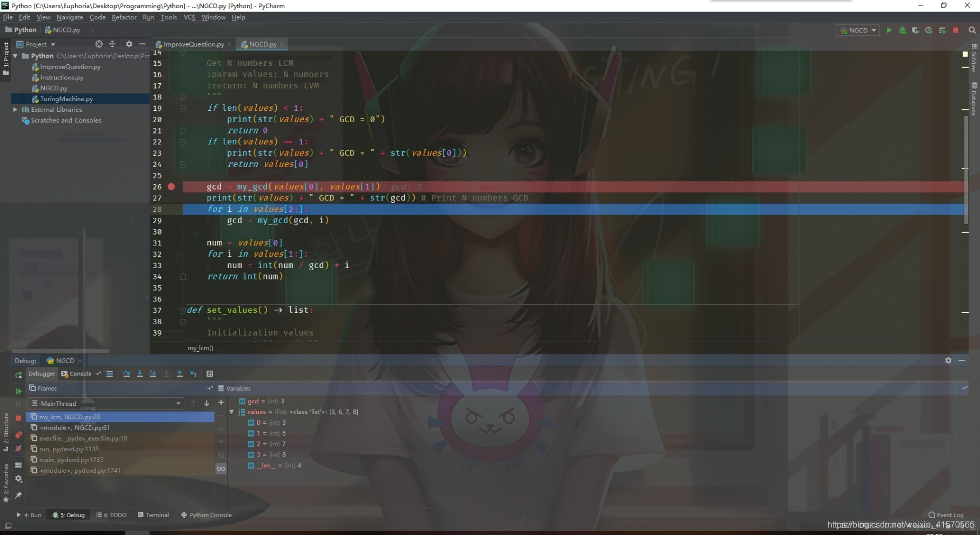Open Evaluate Expression calculator icon
This screenshot has width=980, height=535.
tap(210, 374)
